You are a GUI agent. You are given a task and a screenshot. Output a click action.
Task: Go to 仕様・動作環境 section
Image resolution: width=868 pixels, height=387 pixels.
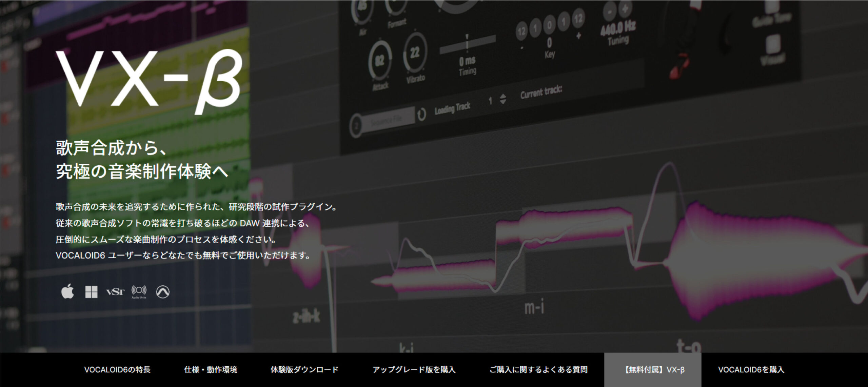coord(211,370)
